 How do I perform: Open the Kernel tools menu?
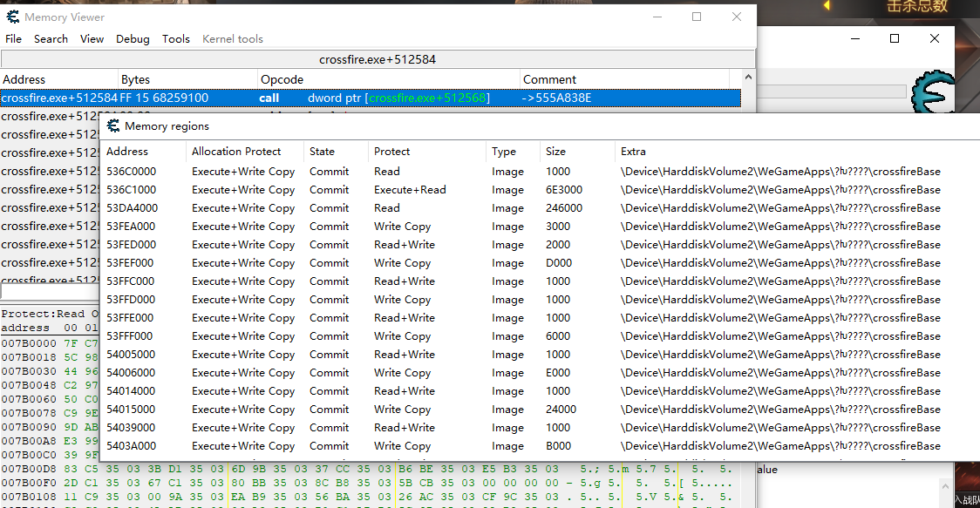point(233,38)
